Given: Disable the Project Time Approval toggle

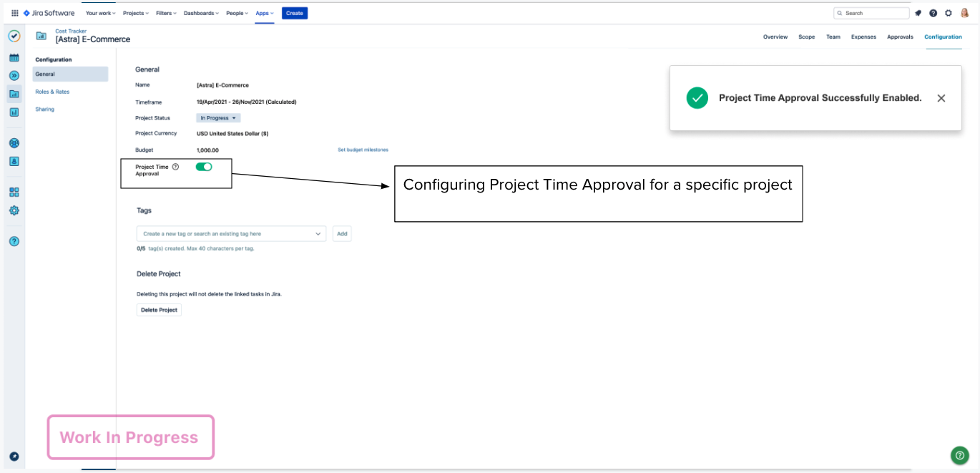Looking at the screenshot, I should pyautogui.click(x=204, y=167).
